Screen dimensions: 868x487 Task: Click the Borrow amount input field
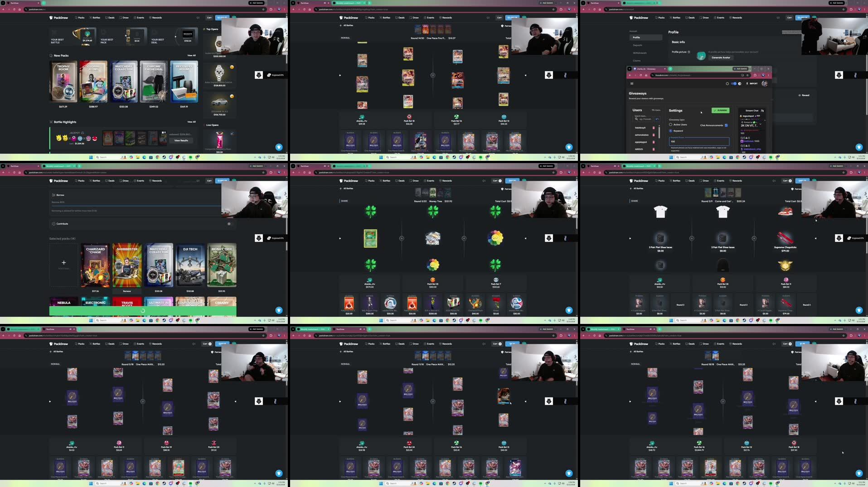pos(136,202)
